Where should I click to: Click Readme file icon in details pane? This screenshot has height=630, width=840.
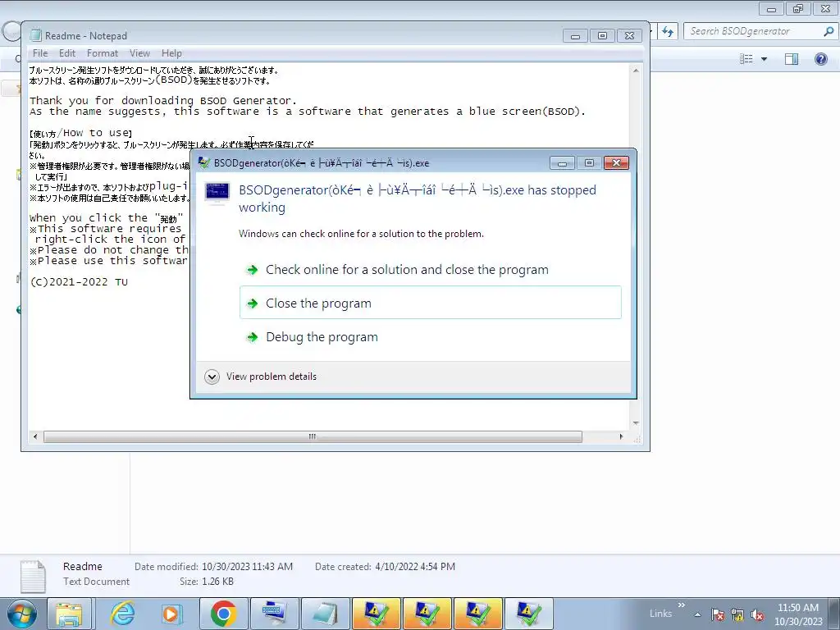click(x=32, y=577)
